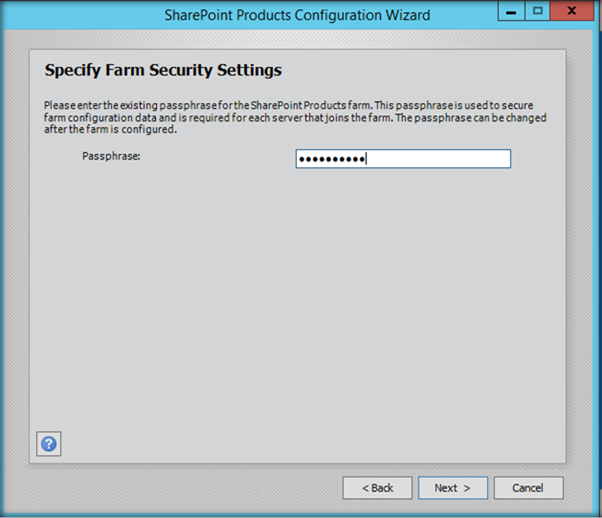This screenshot has height=518, width=602.
Task: Close the wizard using the red X
Action: (573, 11)
